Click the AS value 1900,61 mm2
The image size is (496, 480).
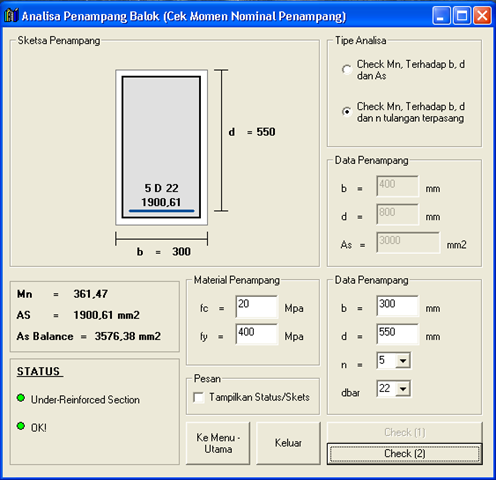click(x=106, y=315)
